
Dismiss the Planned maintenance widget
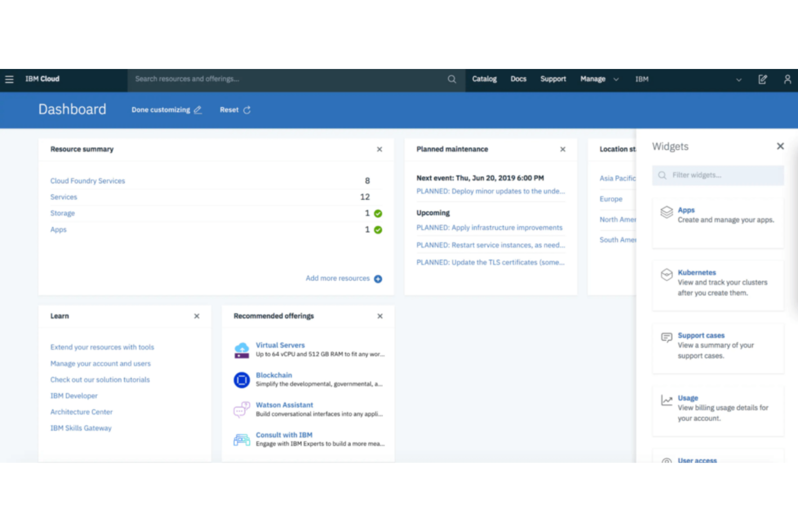pos(562,149)
